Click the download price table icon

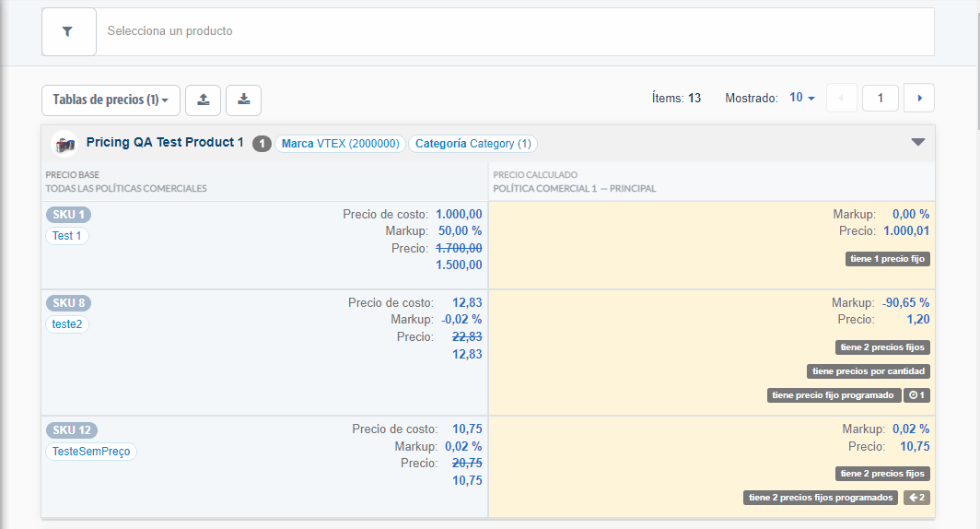pos(243,100)
